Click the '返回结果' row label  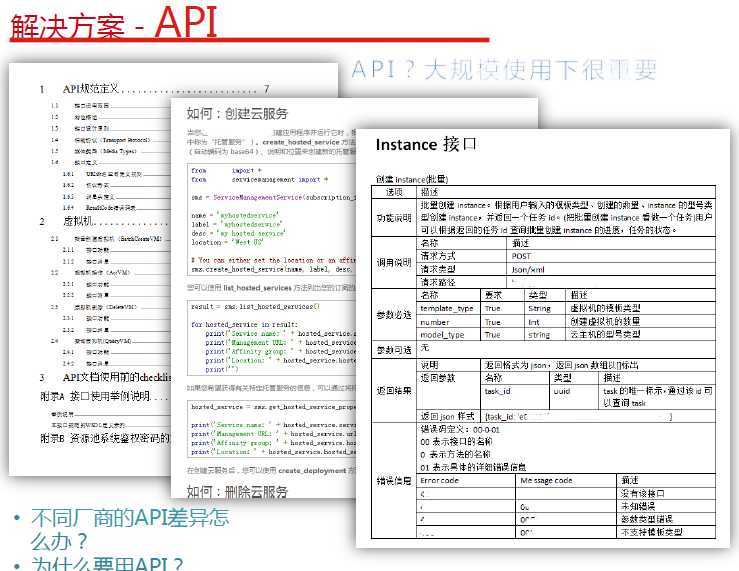(x=394, y=391)
